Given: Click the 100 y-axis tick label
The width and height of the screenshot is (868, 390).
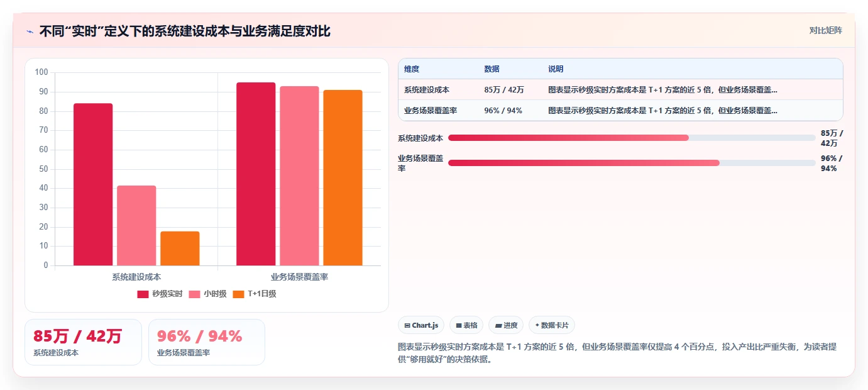Looking at the screenshot, I should [41, 72].
